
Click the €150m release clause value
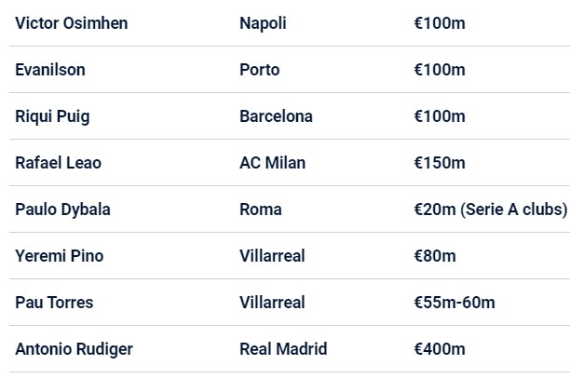pos(440,163)
